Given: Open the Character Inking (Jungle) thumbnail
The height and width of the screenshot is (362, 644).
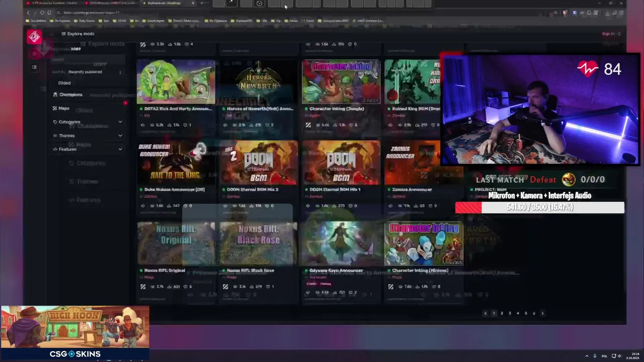Looking at the screenshot, I should (x=341, y=82).
